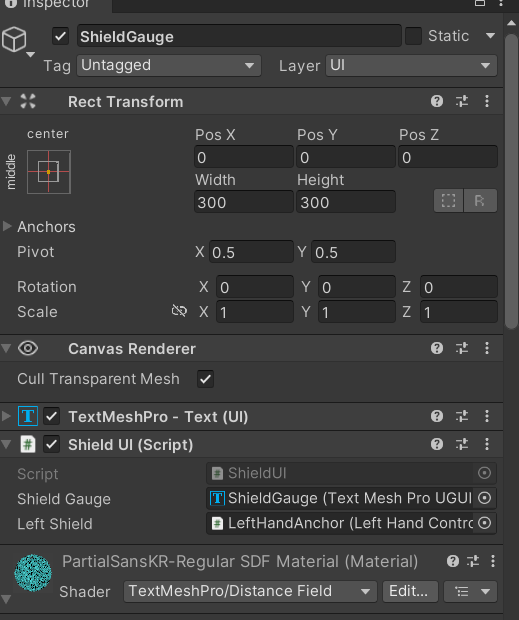The image size is (519, 620).
Task: Click the Canvas Renderer eye icon
Action: 28,348
